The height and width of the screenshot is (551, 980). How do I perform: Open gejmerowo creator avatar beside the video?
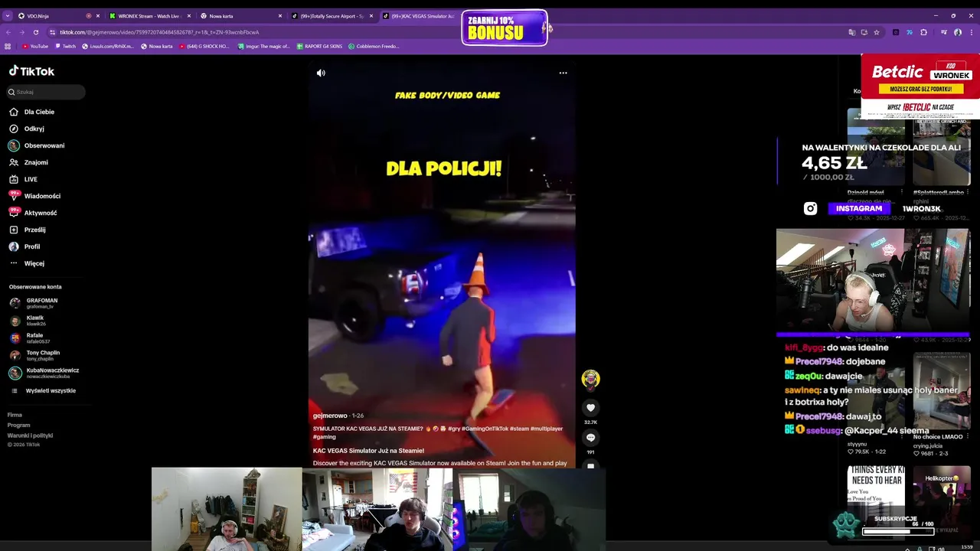[x=590, y=379]
